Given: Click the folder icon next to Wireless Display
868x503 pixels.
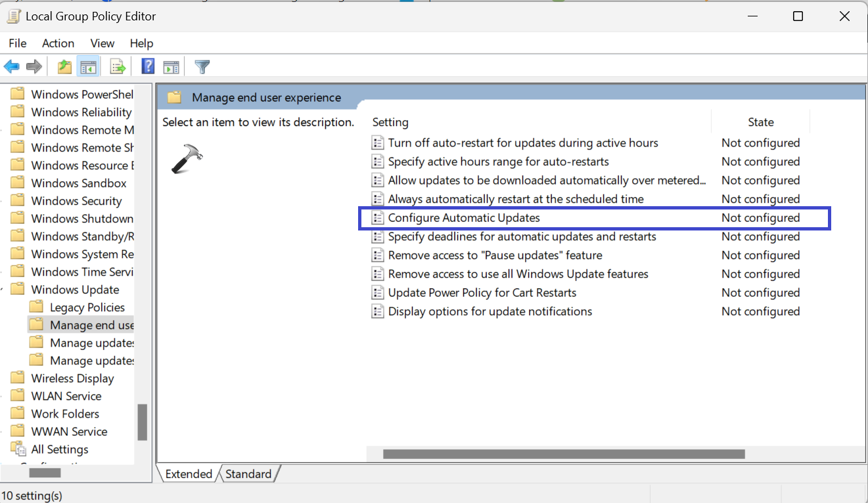Looking at the screenshot, I should 18,378.
